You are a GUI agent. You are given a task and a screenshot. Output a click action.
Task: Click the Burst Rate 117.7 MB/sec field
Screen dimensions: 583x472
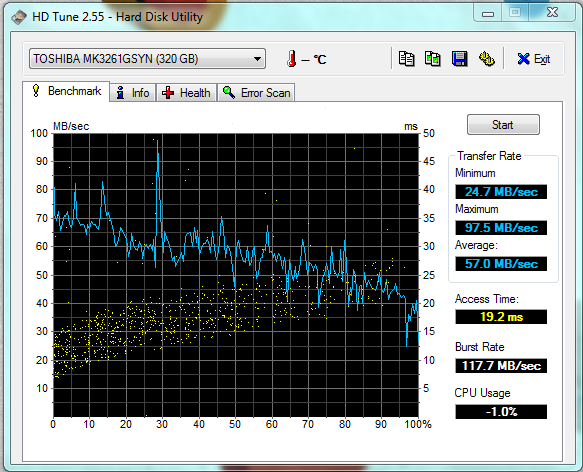pos(501,366)
